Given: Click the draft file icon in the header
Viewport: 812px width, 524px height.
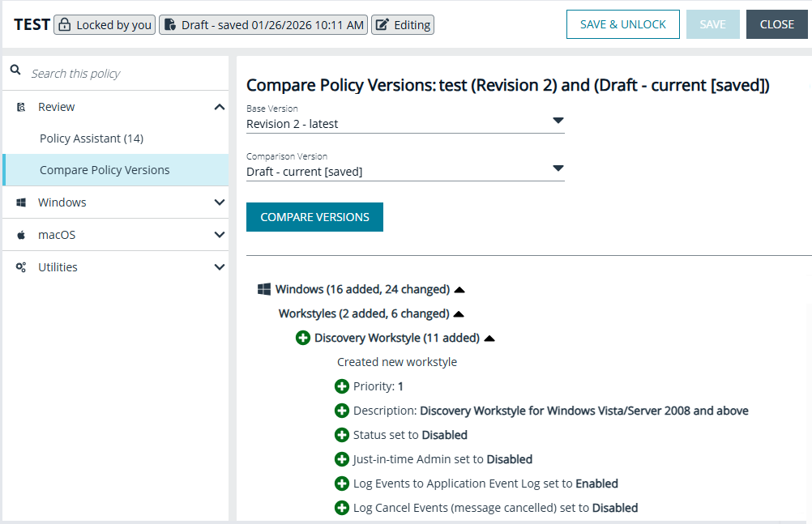Looking at the screenshot, I should pos(170,24).
